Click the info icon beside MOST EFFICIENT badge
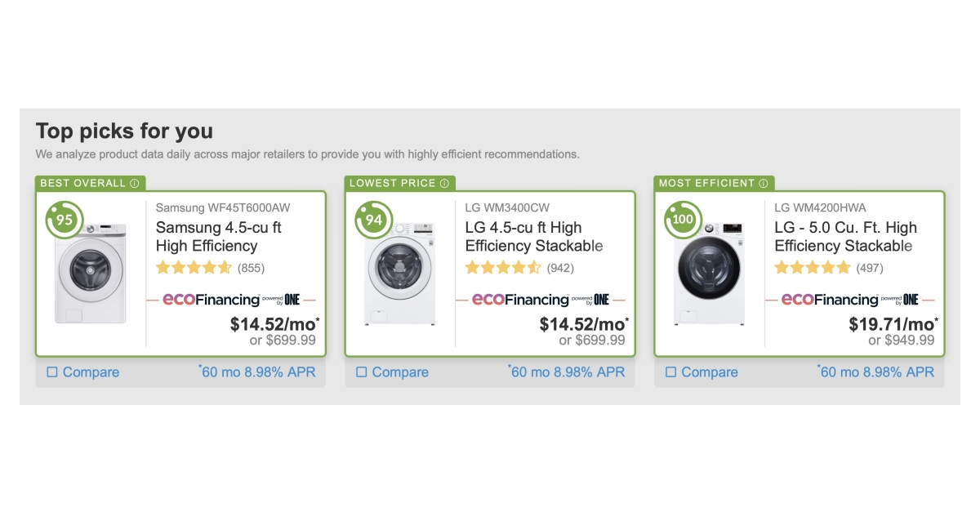Viewport: 980px width, 512px height. (763, 183)
